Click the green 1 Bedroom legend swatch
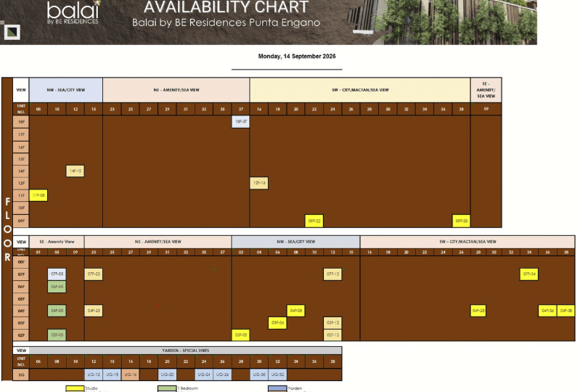The width and height of the screenshot is (580, 392). point(167,388)
